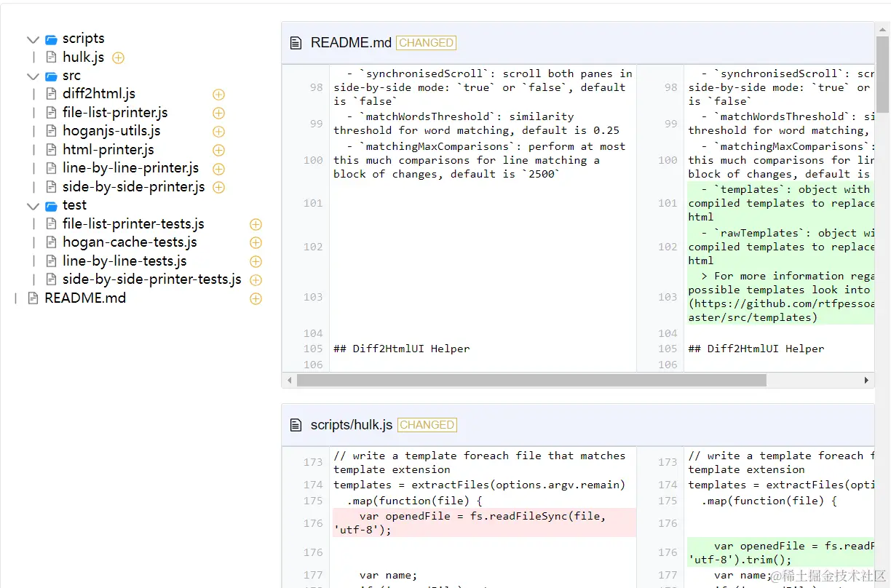Click the README.md file icon in tree
This screenshot has height=588, width=891.
(x=33, y=298)
